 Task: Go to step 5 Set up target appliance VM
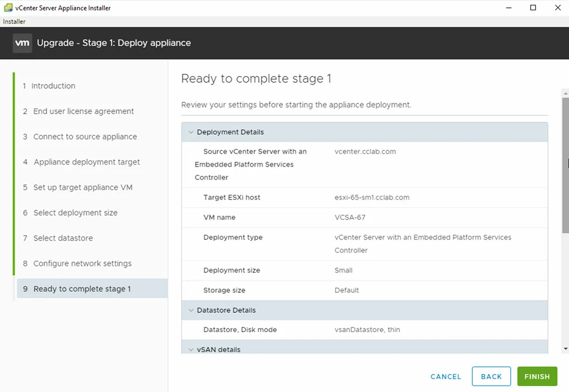coord(78,188)
